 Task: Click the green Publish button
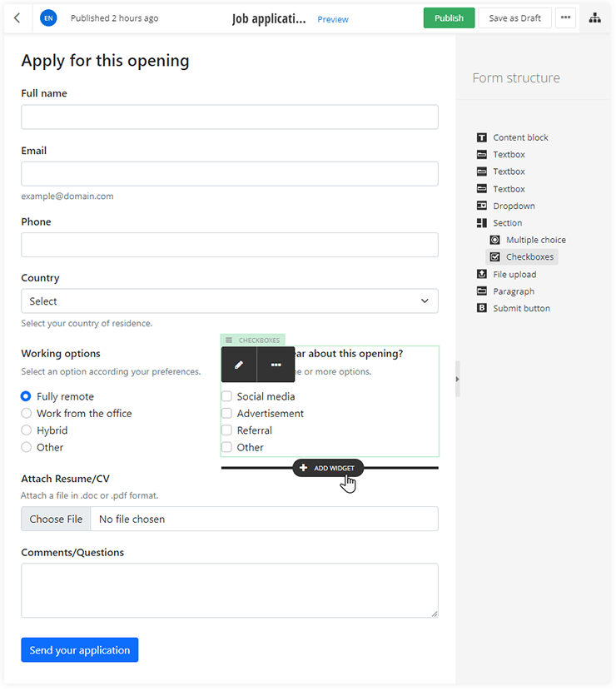pyautogui.click(x=449, y=18)
